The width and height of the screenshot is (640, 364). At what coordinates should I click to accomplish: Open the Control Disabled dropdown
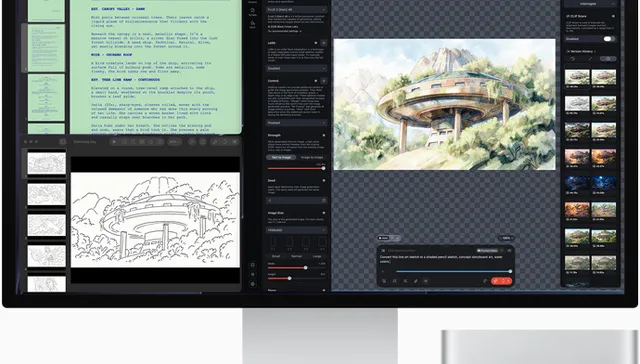pos(296,122)
